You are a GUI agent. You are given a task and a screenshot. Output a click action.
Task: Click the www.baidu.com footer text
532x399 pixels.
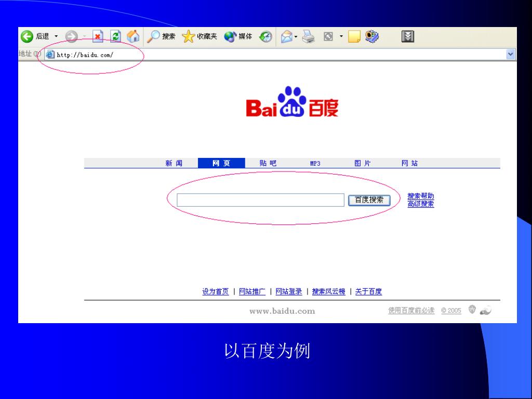pyautogui.click(x=282, y=311)
